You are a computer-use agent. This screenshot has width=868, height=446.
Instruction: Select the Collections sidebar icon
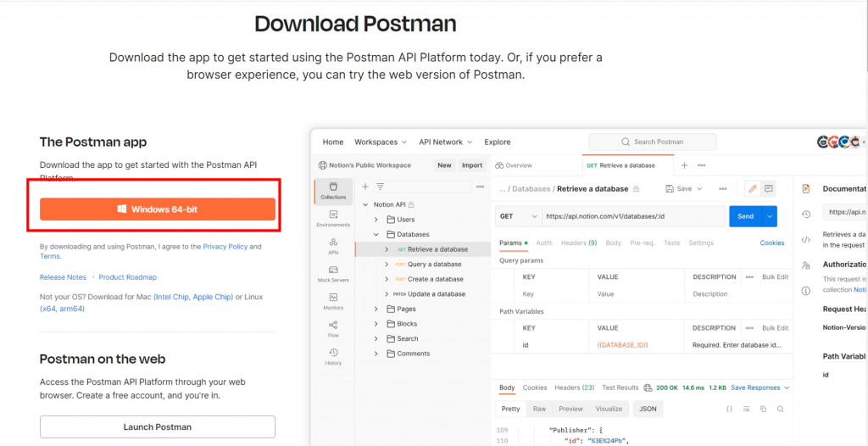[333, 191]
